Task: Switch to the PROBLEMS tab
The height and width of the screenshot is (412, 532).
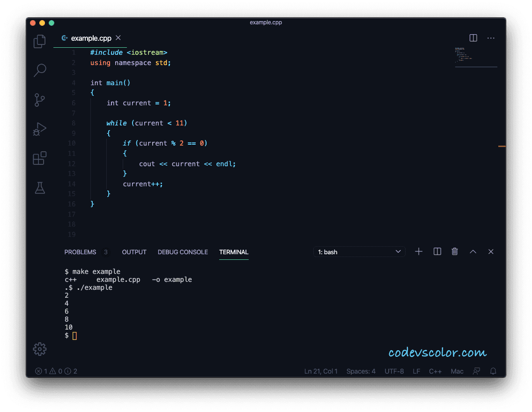Action: click(x=80, y=252)
